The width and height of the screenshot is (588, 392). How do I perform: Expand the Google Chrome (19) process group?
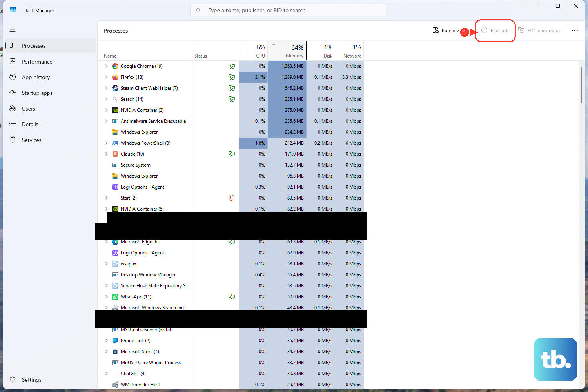click(106, 66)
